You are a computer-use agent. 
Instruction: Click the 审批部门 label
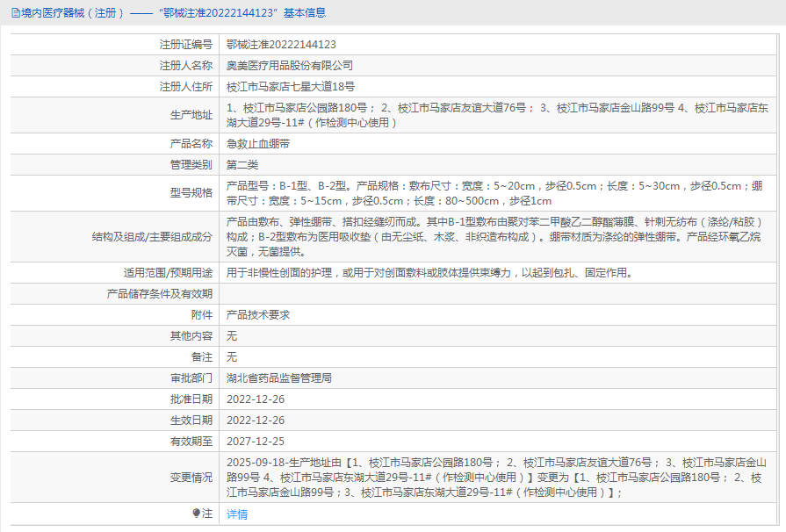(x=191, y=378)
